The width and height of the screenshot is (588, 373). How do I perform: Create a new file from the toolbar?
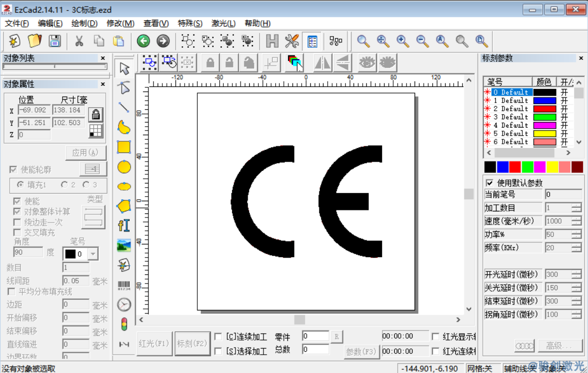[x=15, y=41]
